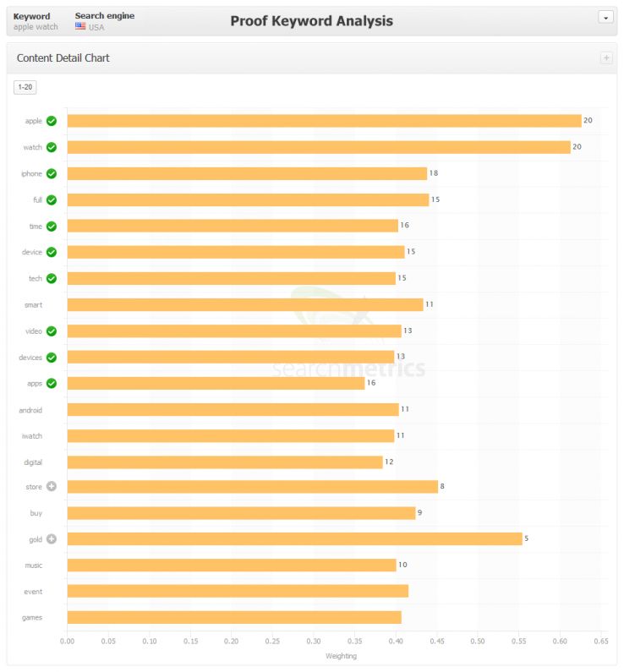Image resolution: width=624 pixels, height=672 pixels.
Task: Toggle the checkmark for the full keyword
Action: [x=52, y=199]
